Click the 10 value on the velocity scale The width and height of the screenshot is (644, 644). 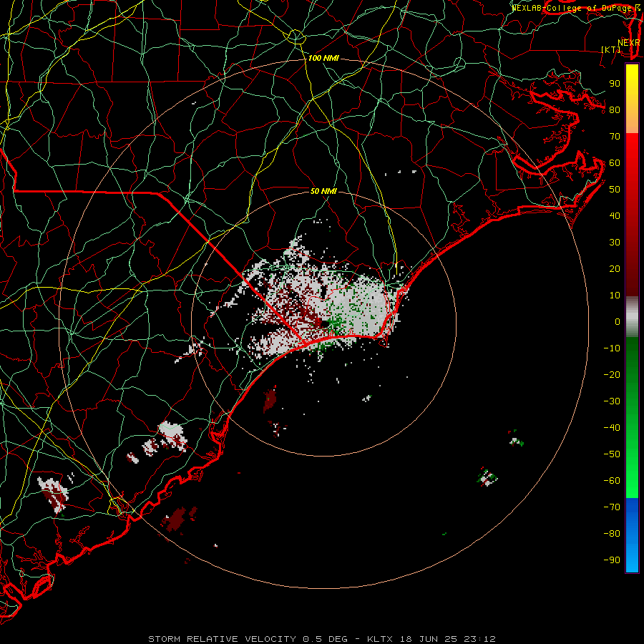point(615,296)
